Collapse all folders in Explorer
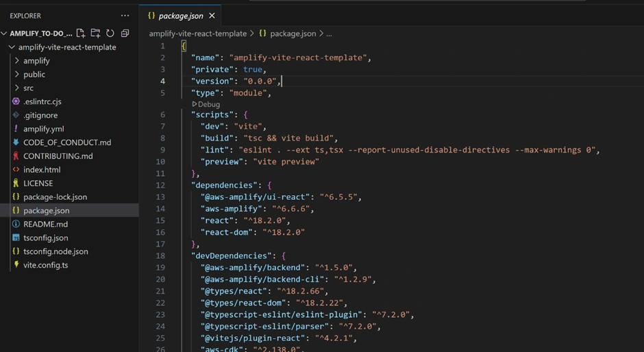Image resolution: width=644 pixels, height=352 pixels. click(x=125, y=34)
